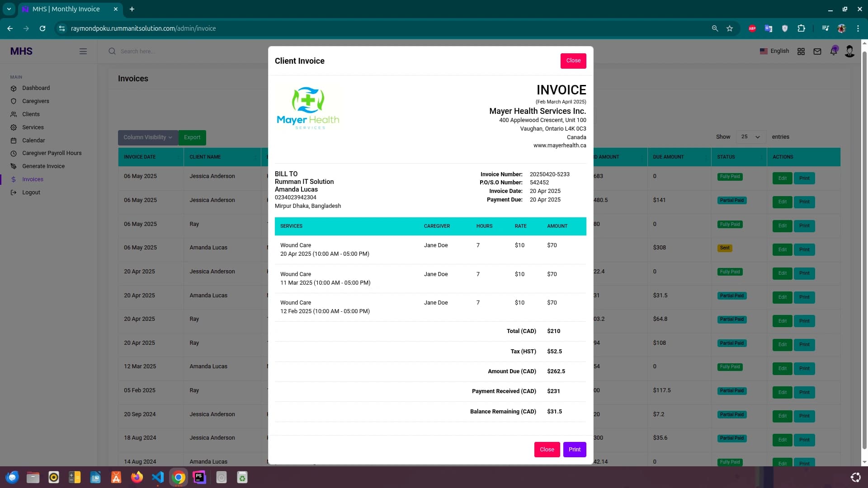Click Logout in sidebar
The image size is (868, 488).
pyautogui.click(x=31, y=192)
